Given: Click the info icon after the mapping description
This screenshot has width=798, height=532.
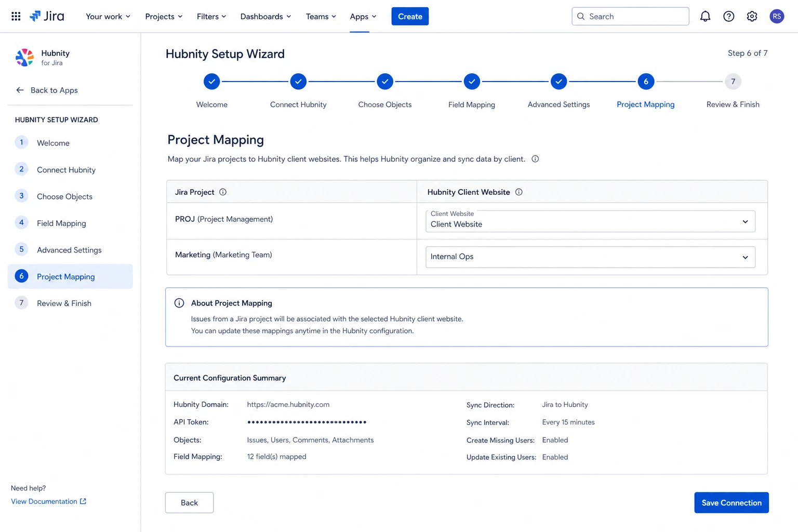Looking at the screenshot, I should (x=535, y=159).
